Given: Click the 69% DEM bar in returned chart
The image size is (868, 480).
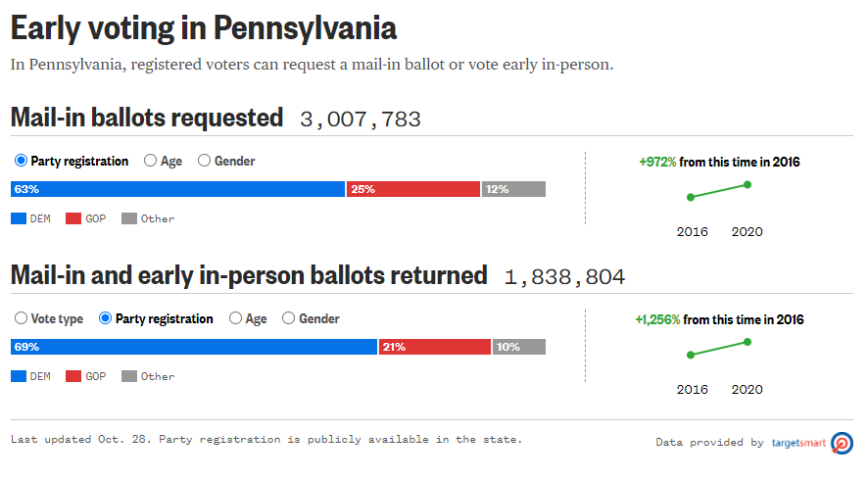Looking at the screenshot, I should (193, 347).
